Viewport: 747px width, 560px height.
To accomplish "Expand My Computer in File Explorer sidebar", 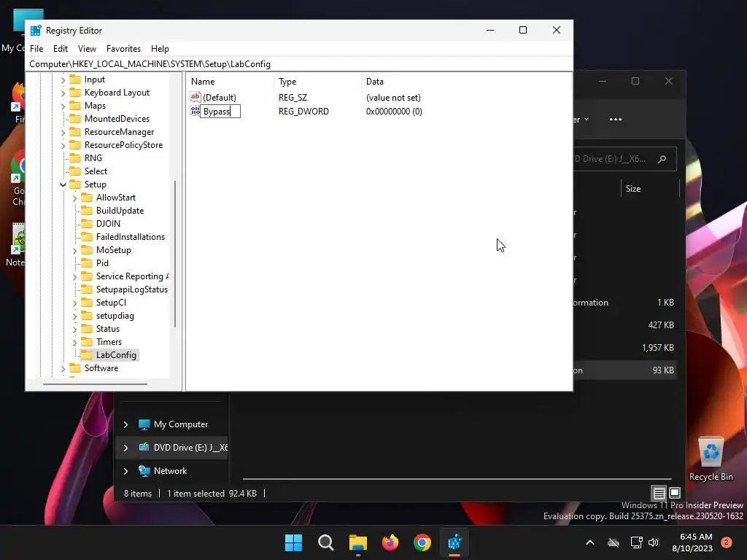I will click(125, 424).
